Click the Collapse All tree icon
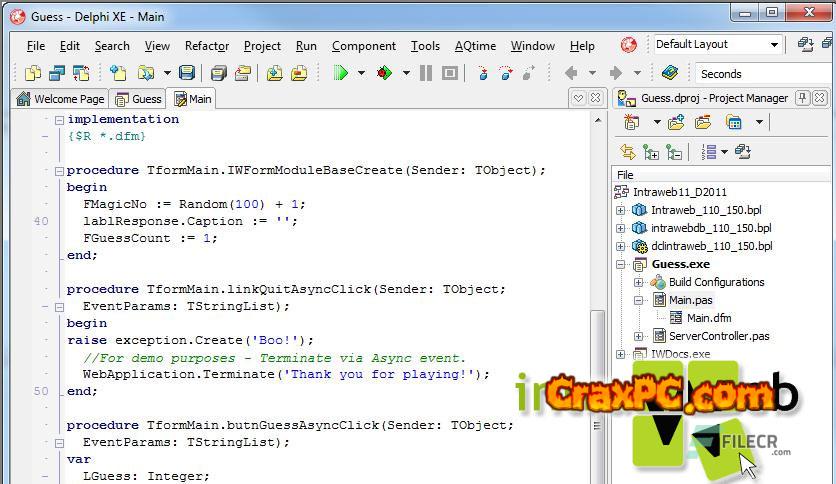 click(x=674, y=152)
